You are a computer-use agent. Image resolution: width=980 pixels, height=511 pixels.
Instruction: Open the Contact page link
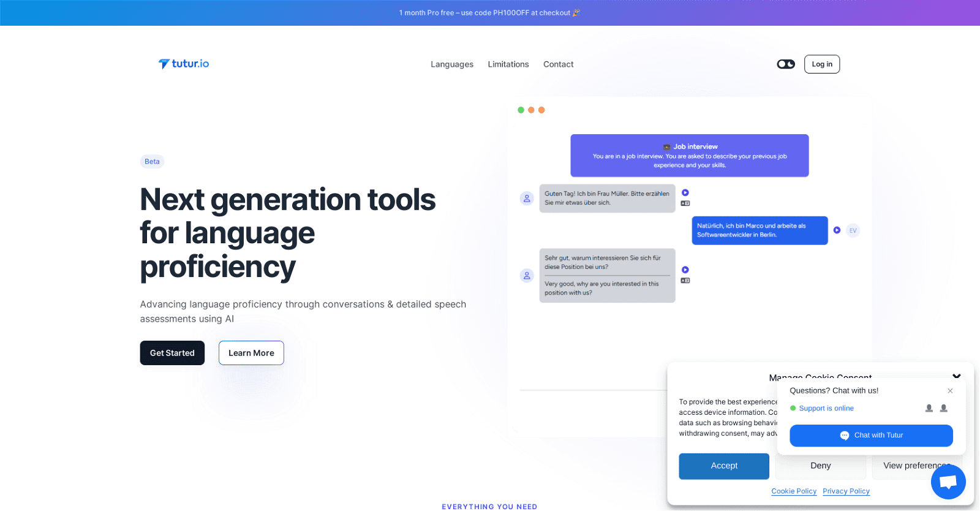click(x=558, y=64)
